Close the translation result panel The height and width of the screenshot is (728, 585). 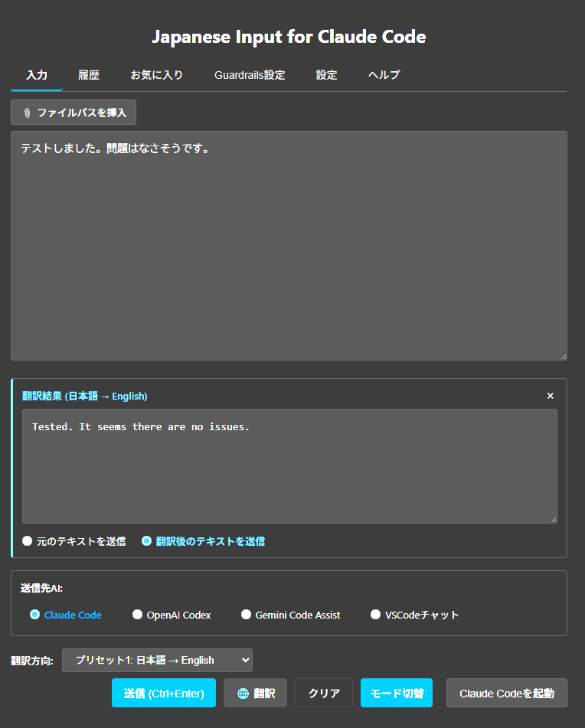[551, 396]
